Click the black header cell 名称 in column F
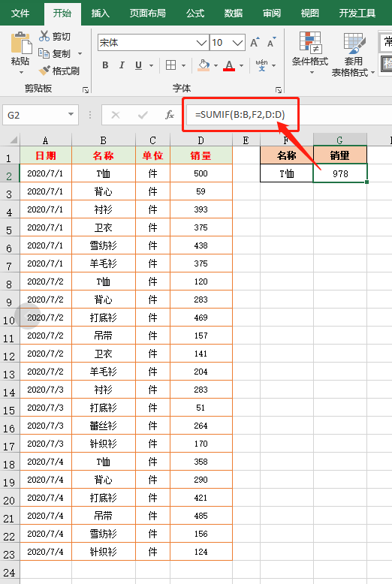This screenshot has width=392, height=584. [x=287, y=155]
